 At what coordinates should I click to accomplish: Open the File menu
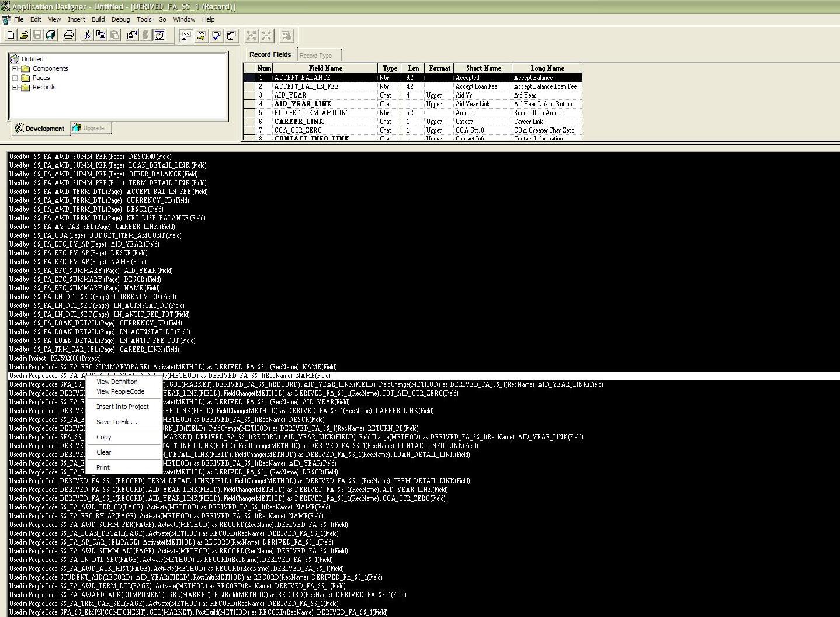pos(19,19)
